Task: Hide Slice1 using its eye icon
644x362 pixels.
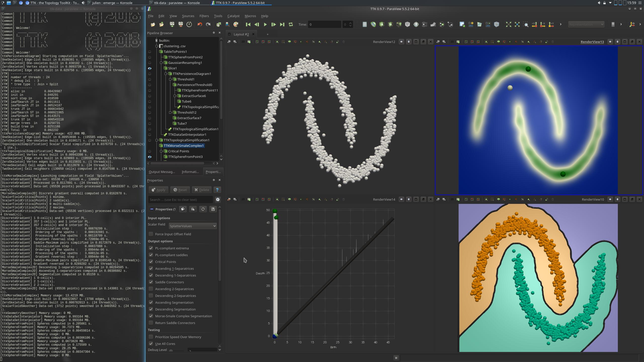Action: pos(150,68)
